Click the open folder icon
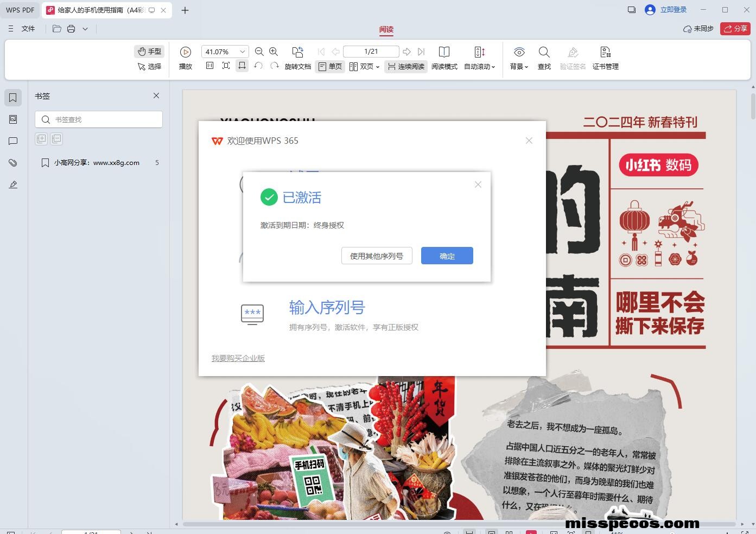Screen dimensions: 756x534 coord(57,29)
